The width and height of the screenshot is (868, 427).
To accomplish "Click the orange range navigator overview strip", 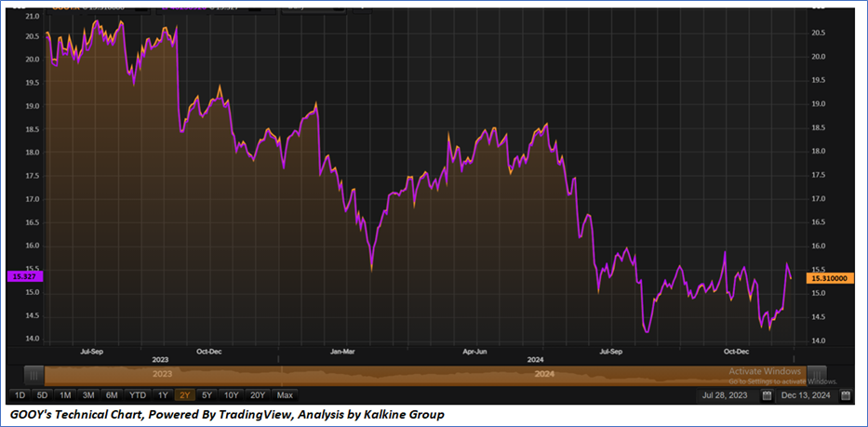I will click(x=425, y=375).
